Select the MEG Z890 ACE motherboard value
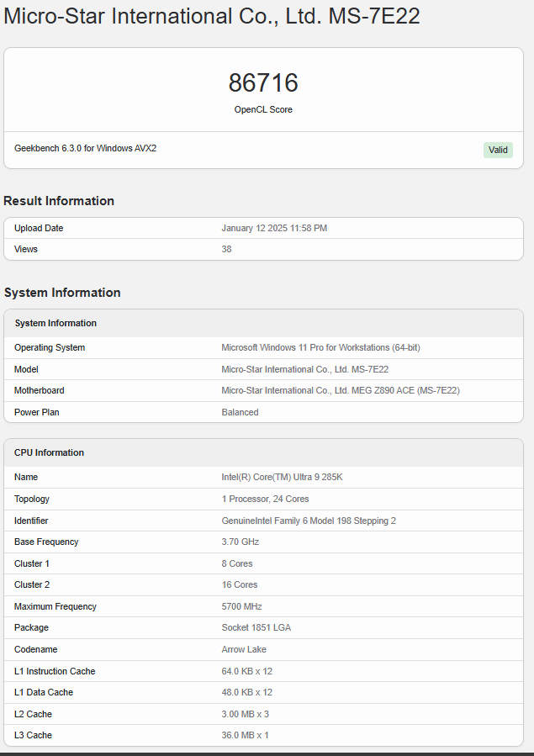 pyautogui.click(x=341, y=390)
